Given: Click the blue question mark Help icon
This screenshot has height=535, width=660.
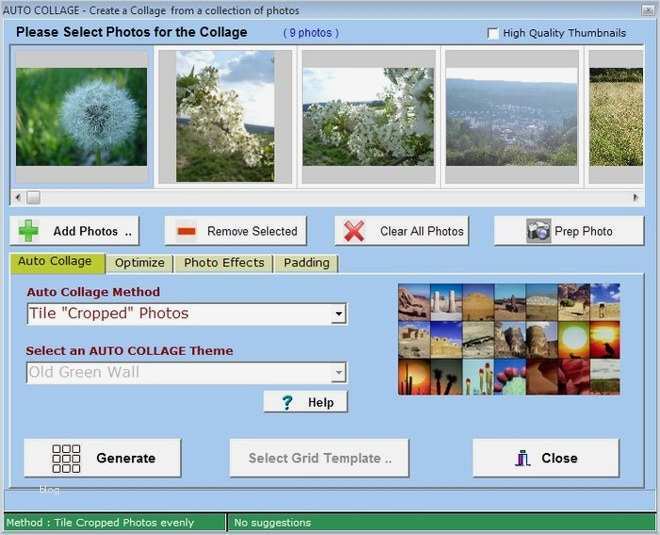Looking at the screenshot, I should [x=287, y=402].
